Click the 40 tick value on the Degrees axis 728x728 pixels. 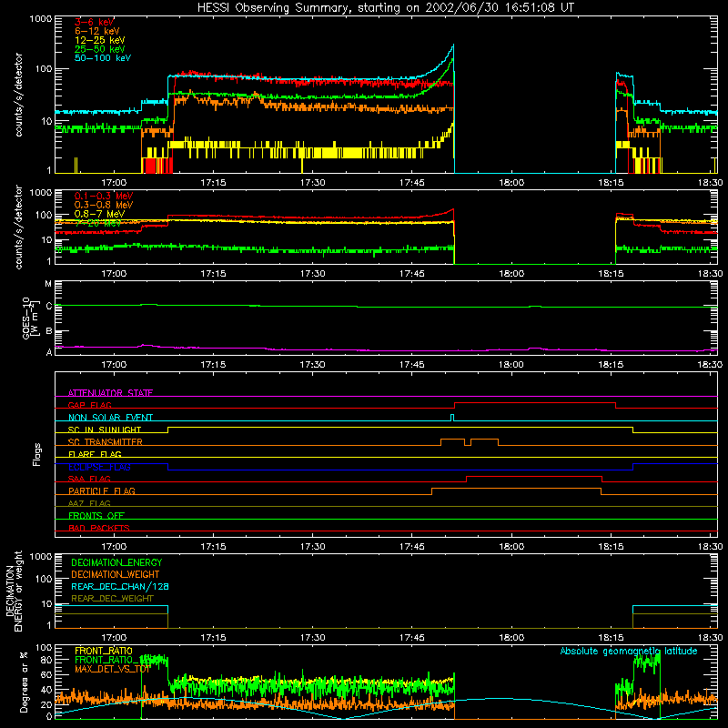pos(46,690)
